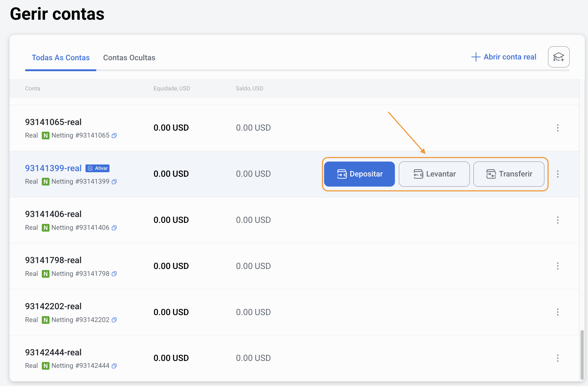588x386 pixels.
Task: Toggle the Ativar badge on 93141399-real
Action: tap(97, 168)
